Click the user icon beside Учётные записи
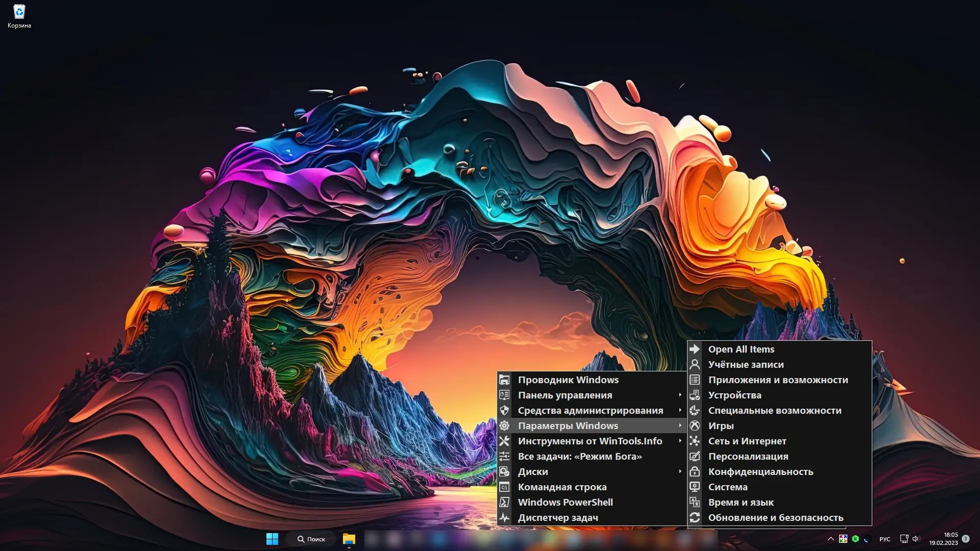The height and width of the screenshot is (551, 980). pos(695,364)
